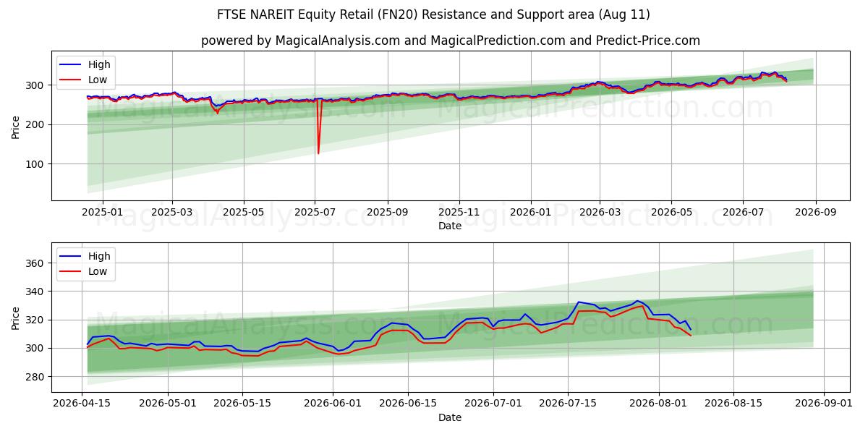The height and width of the screenshot is (434, 868).
Task: Click the '2026-03' date tick on top chart
Action: [x=600, y=213]
